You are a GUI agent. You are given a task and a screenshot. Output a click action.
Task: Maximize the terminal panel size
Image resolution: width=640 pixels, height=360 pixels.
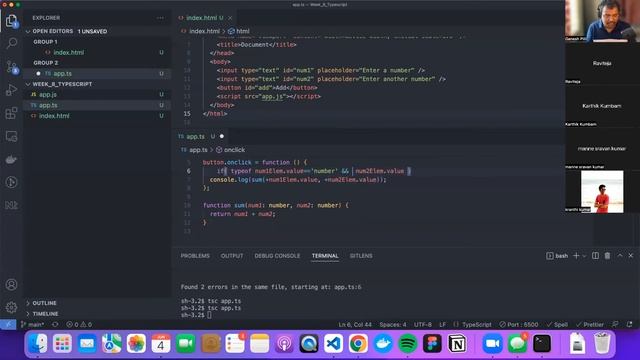point(620,256)
